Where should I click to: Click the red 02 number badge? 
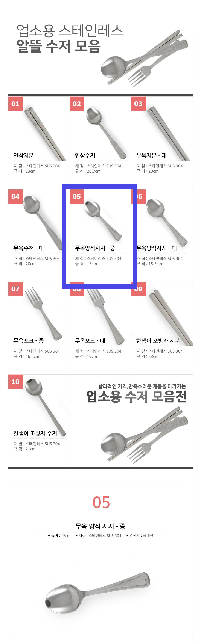tap(77, 104)
